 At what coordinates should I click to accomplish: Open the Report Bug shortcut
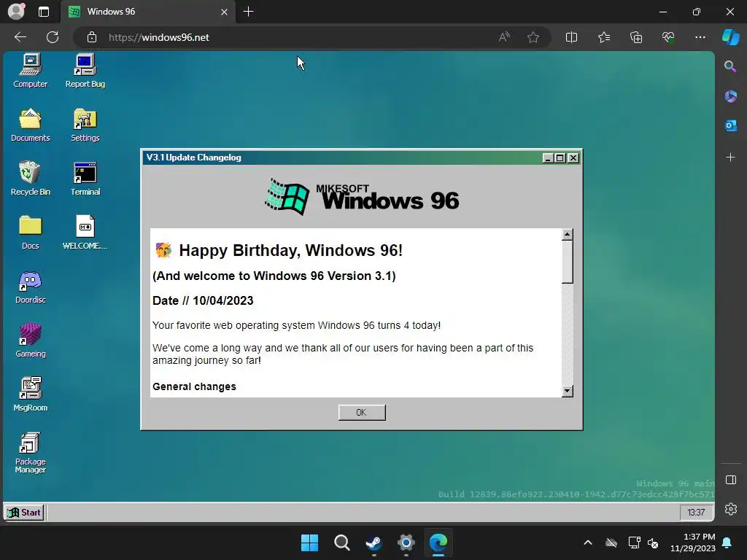(x=85, y=71)
